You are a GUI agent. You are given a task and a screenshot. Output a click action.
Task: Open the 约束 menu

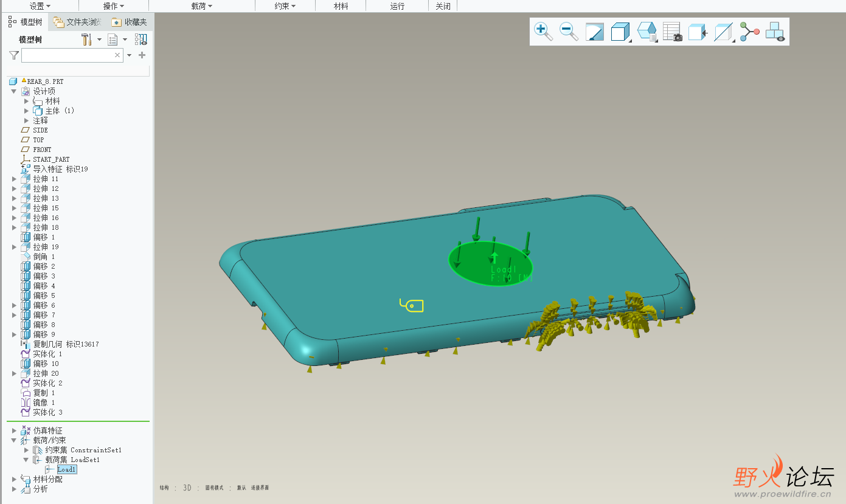pyautogui.click(x=285, y=6)
